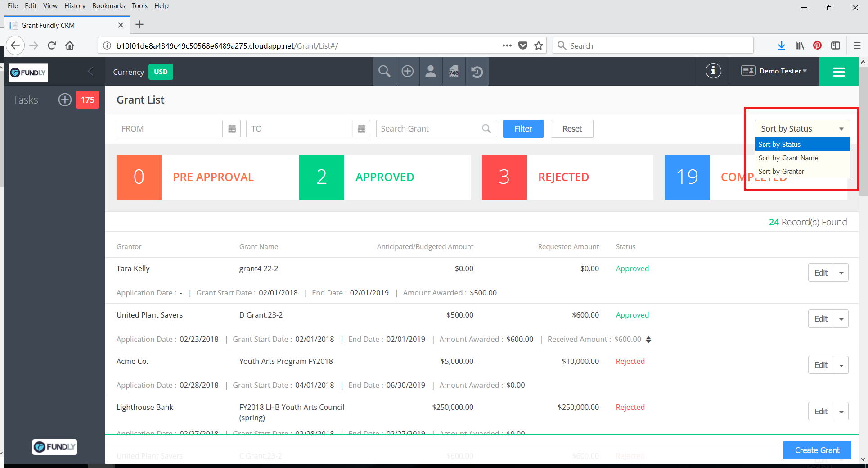
Task: Reload the page with refresh icon
Action: 52,45
